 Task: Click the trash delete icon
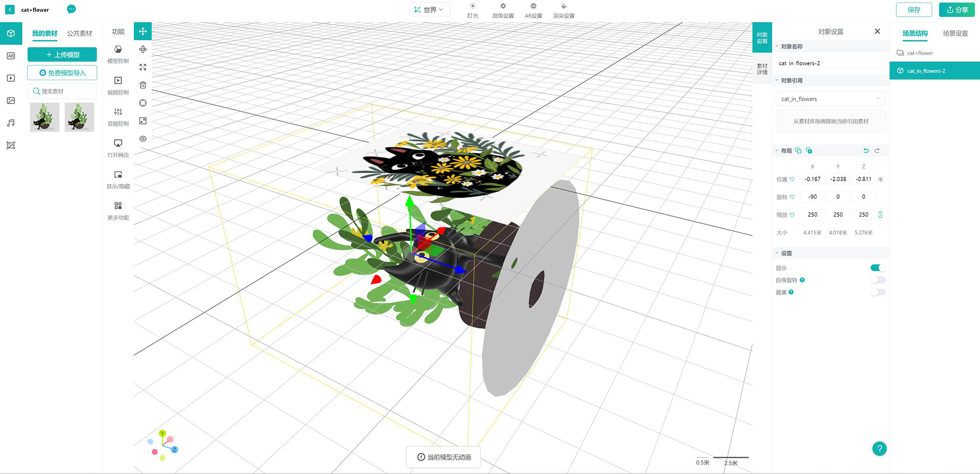(143, 85)
